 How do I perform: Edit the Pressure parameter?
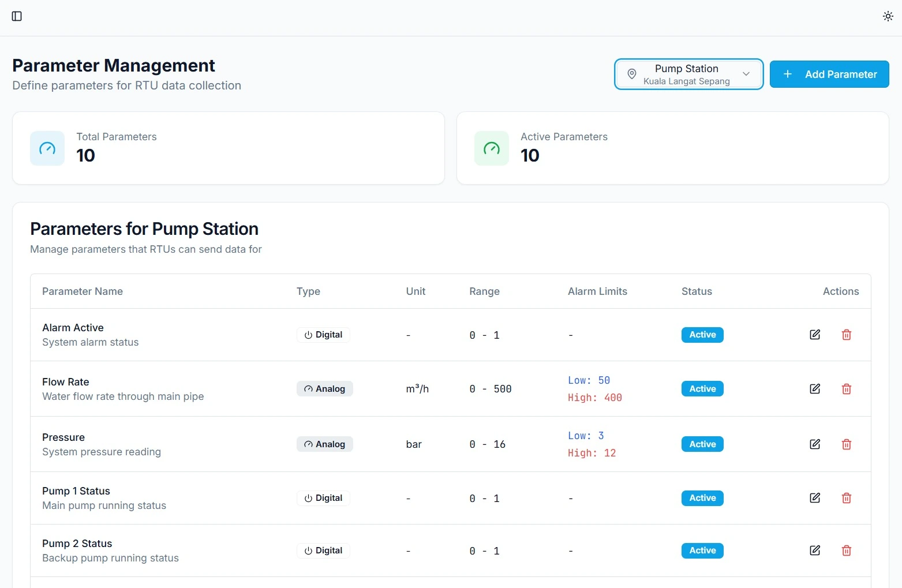pos(815,444)
